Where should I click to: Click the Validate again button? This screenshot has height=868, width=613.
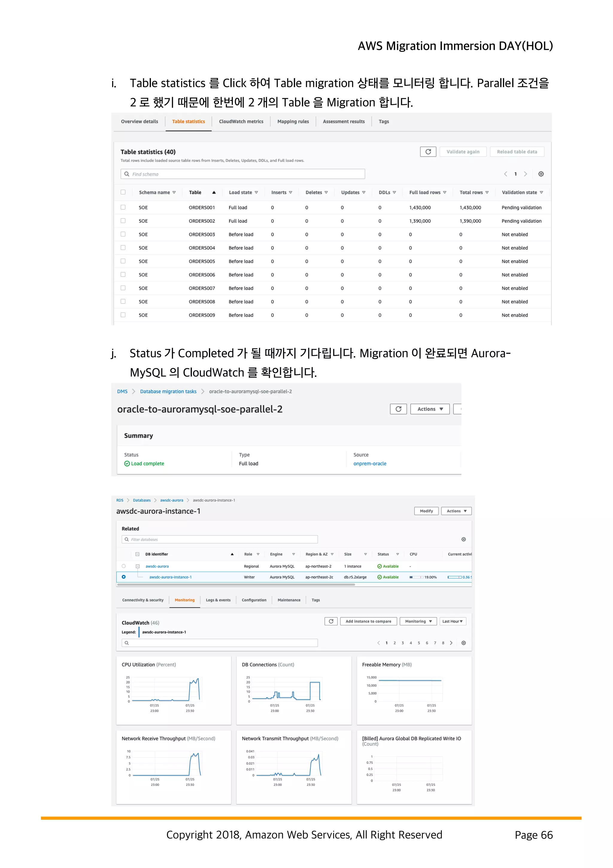click(x=463, y=152)
